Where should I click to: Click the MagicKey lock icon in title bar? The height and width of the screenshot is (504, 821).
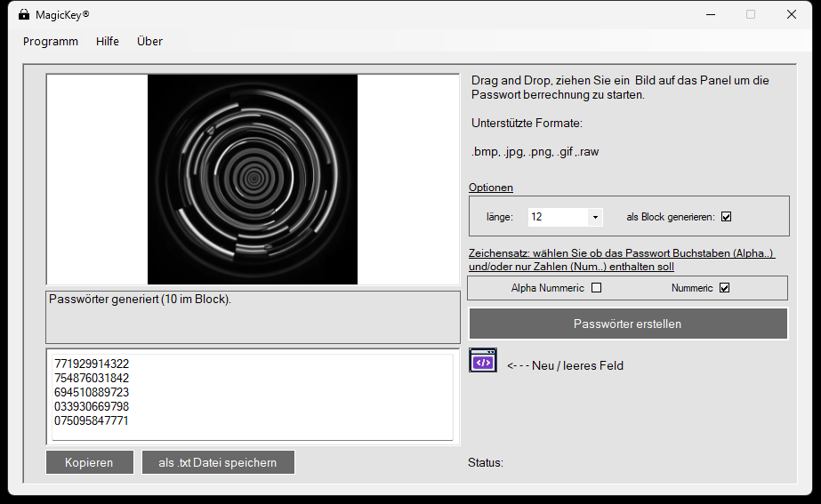point(23,14)
